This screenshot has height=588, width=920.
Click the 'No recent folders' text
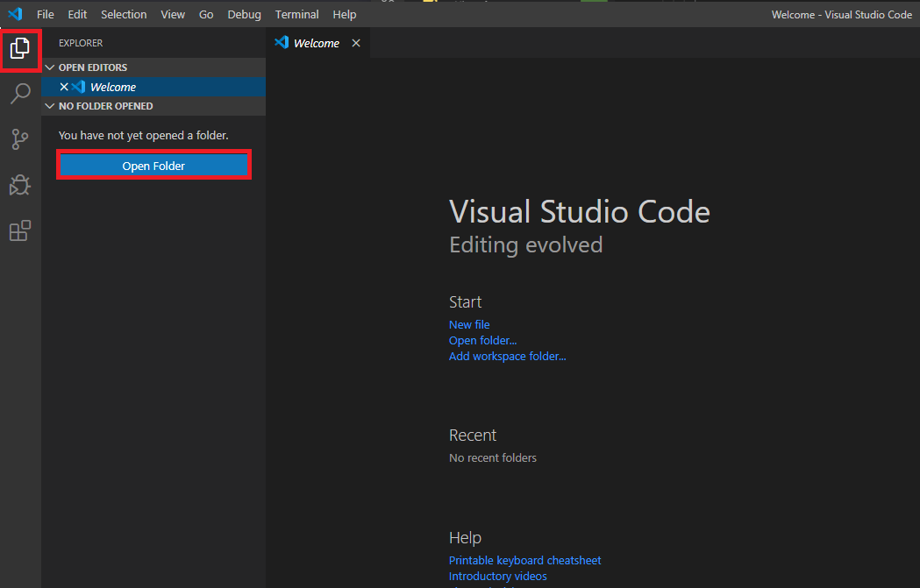[493, 457]
